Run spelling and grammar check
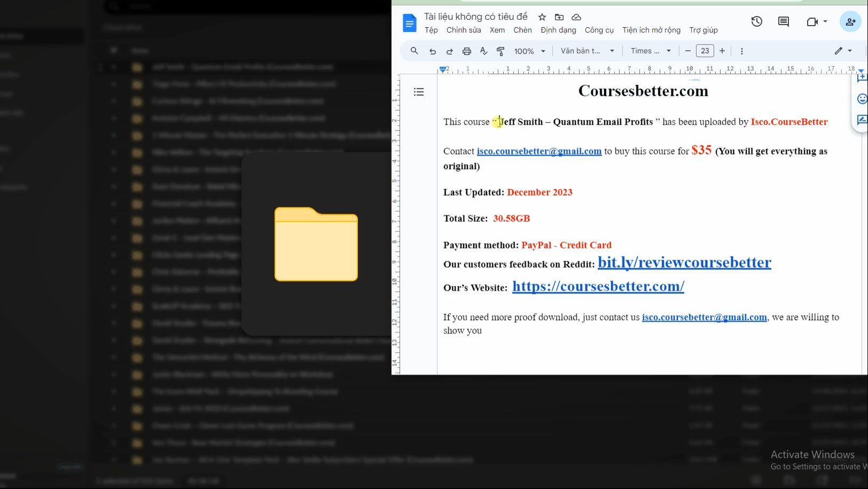868x489 pixels. click(483, 51)
